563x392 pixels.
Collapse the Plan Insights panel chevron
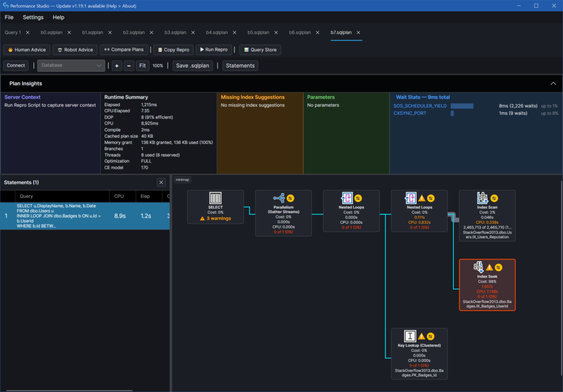click(553, 83)
